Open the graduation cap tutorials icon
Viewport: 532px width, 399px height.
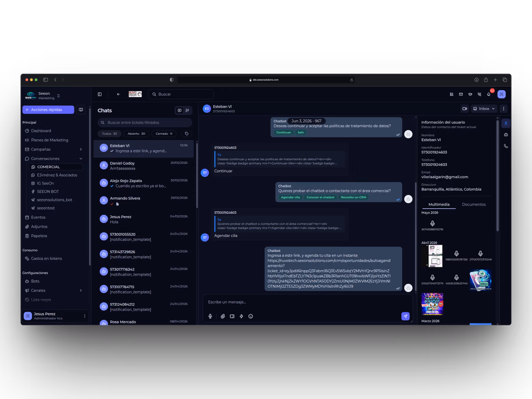470,94
